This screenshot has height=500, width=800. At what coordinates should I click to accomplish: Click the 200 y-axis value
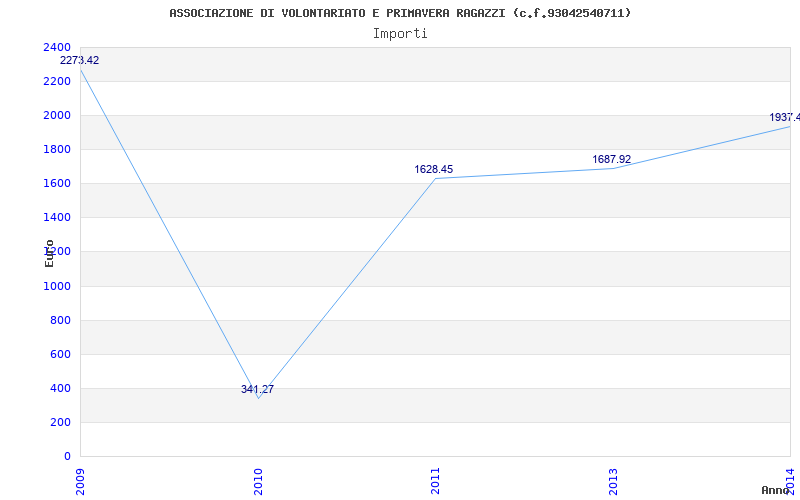coord(61,423)
